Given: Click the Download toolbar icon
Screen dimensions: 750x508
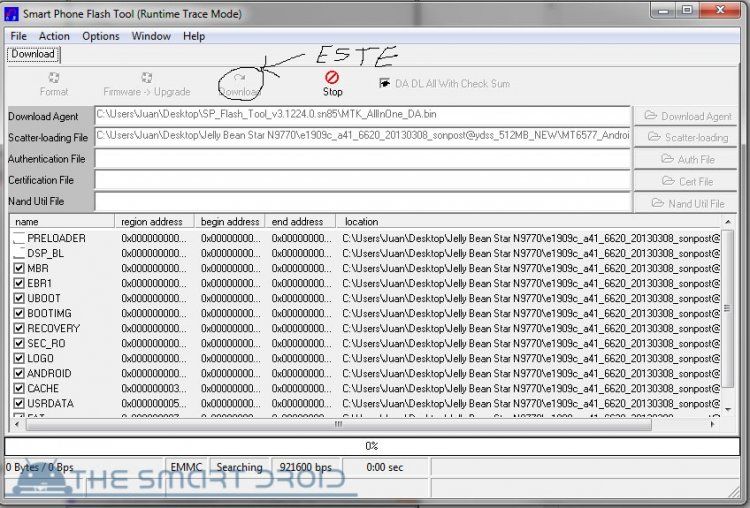Looking at the screenshot, I should click(240, 77).
